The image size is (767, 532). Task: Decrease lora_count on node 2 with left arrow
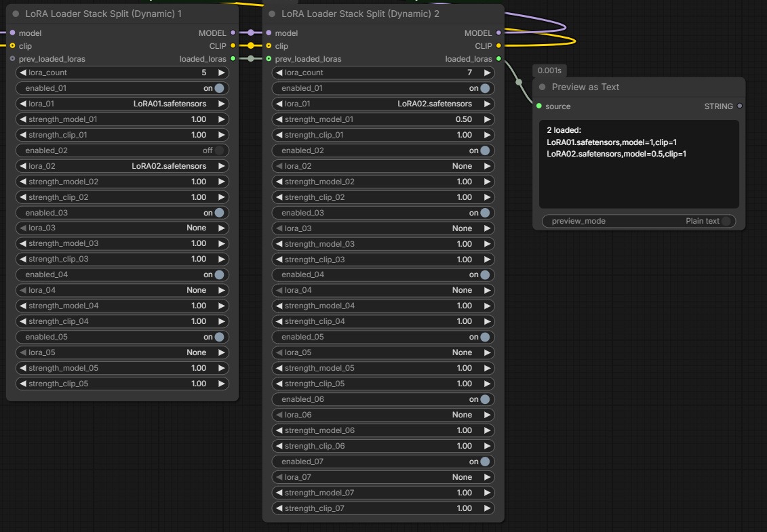[x=279, y=73]
